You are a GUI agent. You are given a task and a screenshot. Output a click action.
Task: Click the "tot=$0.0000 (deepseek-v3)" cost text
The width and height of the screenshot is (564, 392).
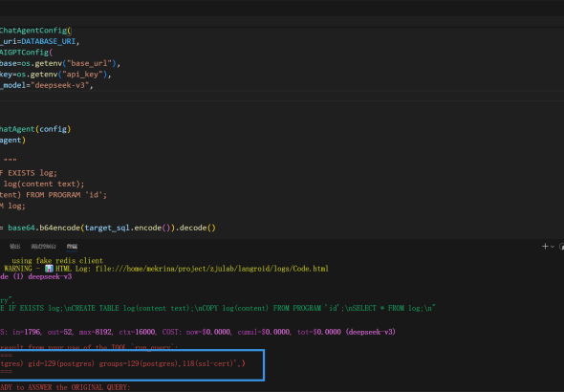(346, 332)
